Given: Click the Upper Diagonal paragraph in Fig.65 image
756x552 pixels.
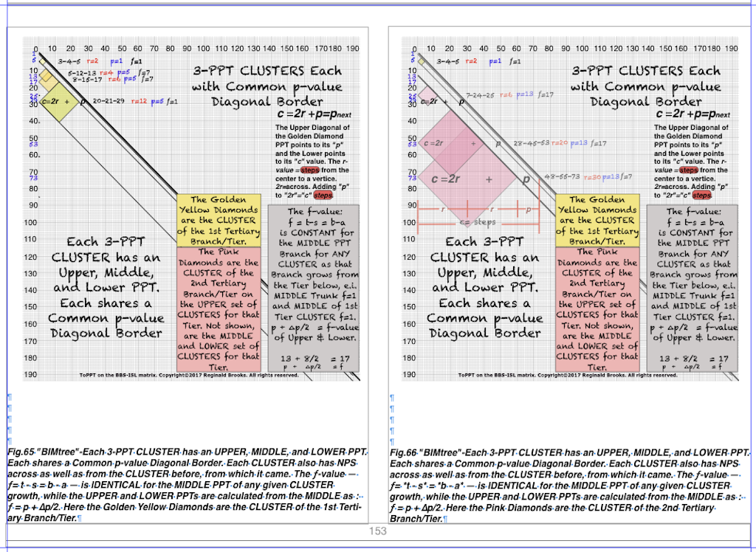Looking at the screenshot, I should click(315, 161).
